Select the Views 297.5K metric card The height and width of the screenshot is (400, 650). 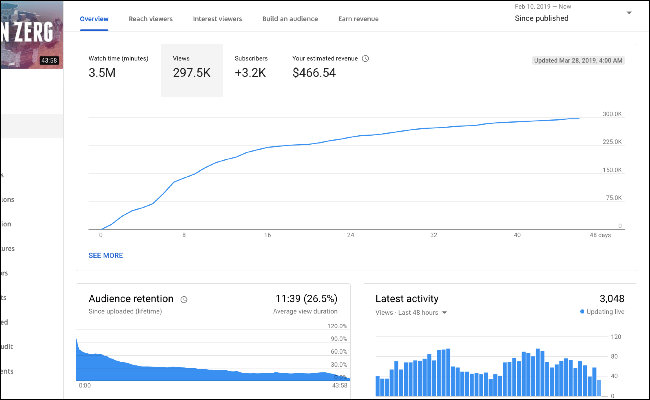[192, 70]
